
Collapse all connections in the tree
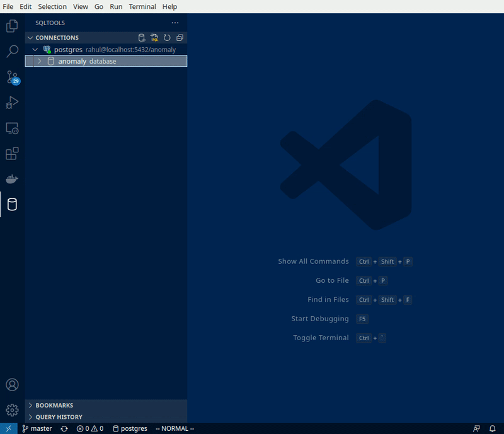click(180, 38)
